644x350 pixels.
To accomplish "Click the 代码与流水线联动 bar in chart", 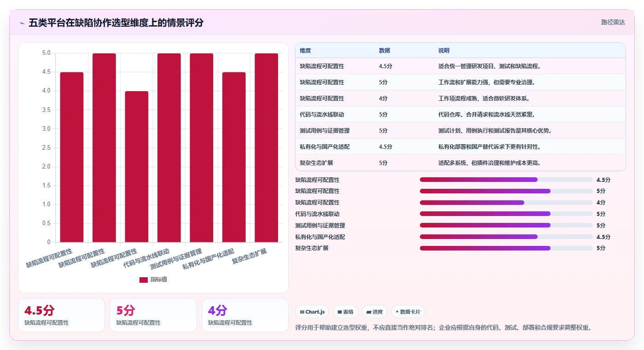I will coord(169,148).
